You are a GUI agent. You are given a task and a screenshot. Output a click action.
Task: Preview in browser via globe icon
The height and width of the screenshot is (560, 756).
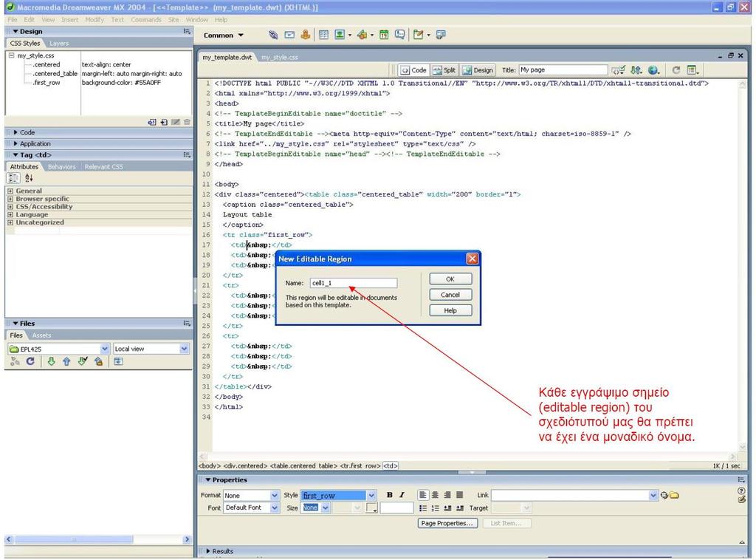tap(653, 70)
